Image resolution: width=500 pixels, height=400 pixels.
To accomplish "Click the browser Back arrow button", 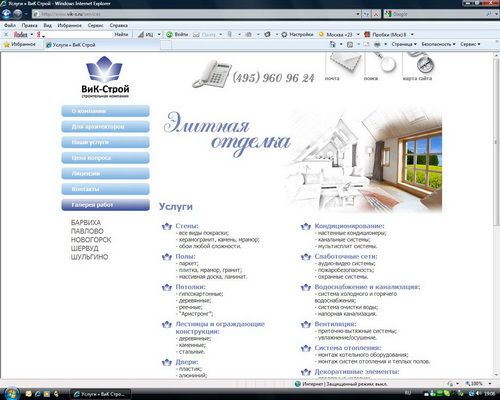I will point(7,14).
